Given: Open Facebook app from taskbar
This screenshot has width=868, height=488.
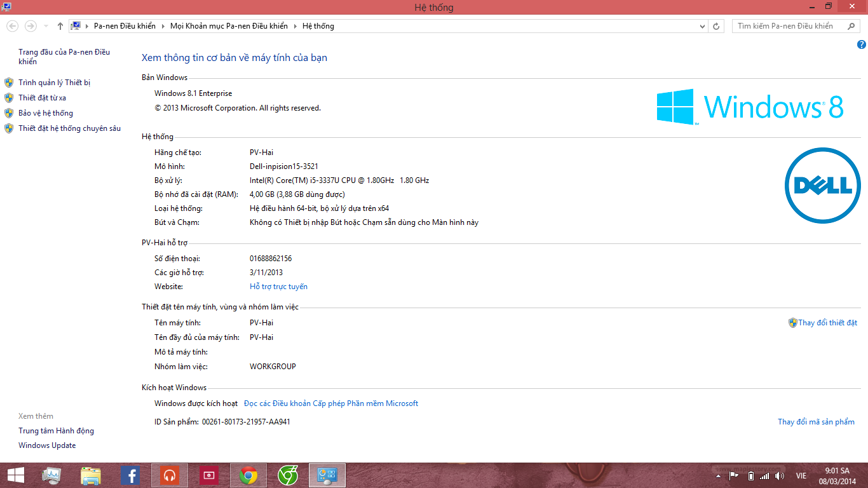Looking at the screenshot, I should [x=130, y=475].
